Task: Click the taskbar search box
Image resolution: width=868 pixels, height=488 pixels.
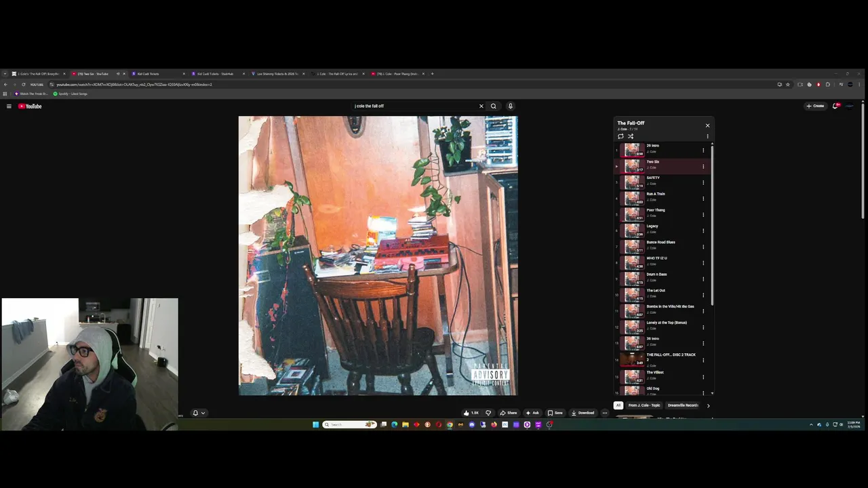Action: pos(350,425)
